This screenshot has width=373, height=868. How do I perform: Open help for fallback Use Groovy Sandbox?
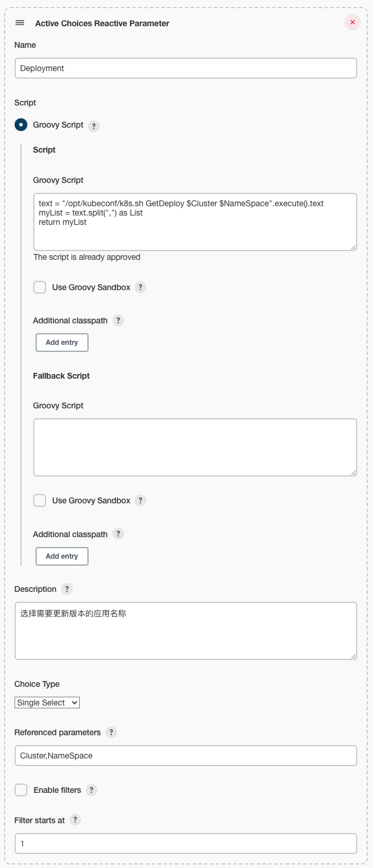pos(140,500)
